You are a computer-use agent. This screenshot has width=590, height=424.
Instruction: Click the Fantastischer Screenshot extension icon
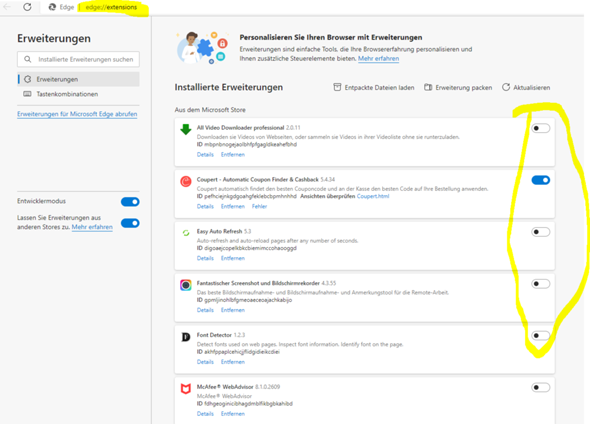(186, 285)
